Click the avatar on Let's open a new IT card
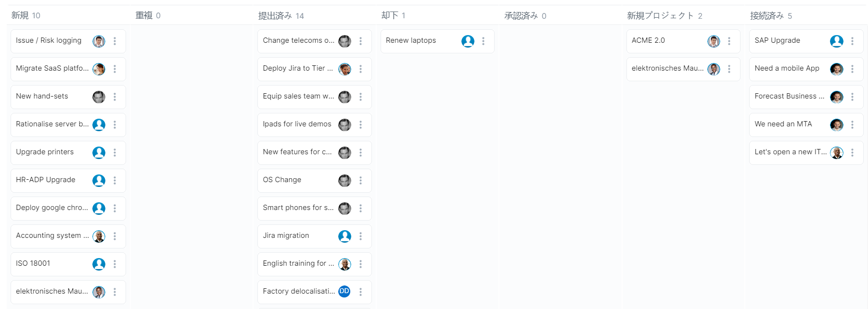The image size is (868, 309). coord(836,152)
